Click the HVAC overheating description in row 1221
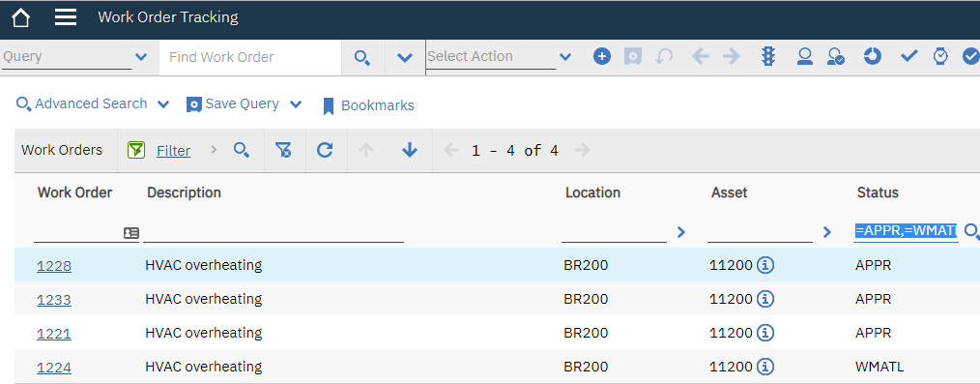This screenshot has height=384, width=980. tap(203, 333)
